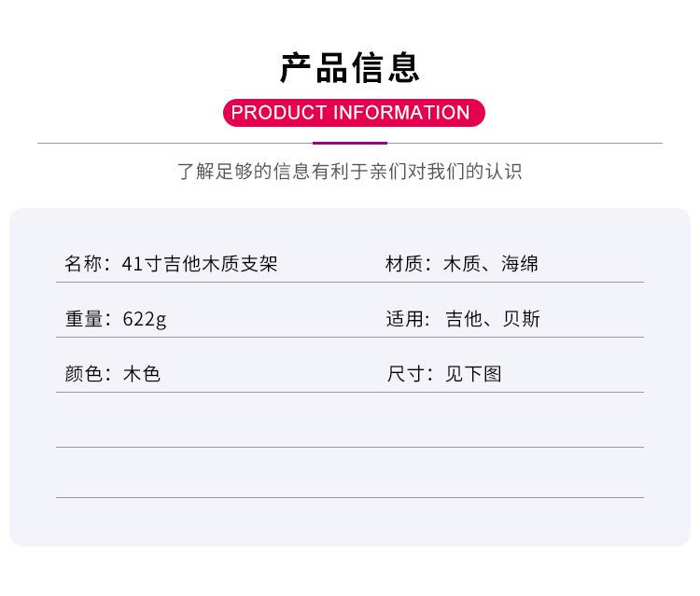This screenshot has height=596, width=700.
Task: Click the purple accent divider under the badge
Action: (350, 143)
